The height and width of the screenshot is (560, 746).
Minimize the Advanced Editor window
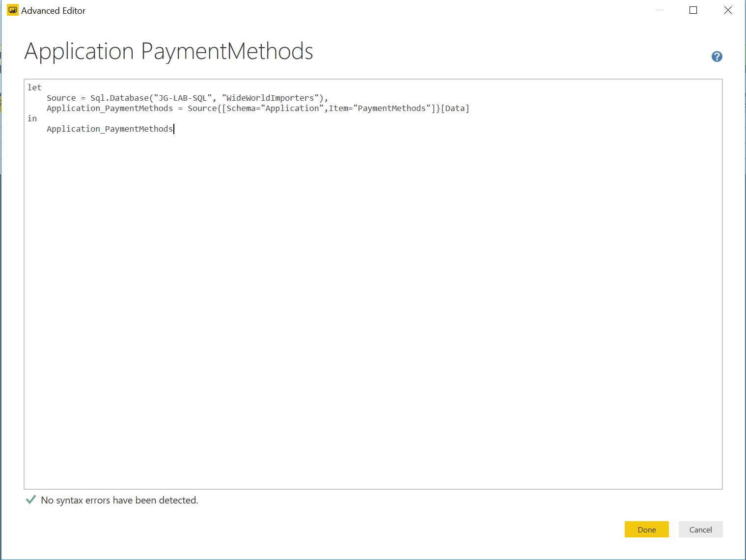pyautogui.click(x=659, y=10)
